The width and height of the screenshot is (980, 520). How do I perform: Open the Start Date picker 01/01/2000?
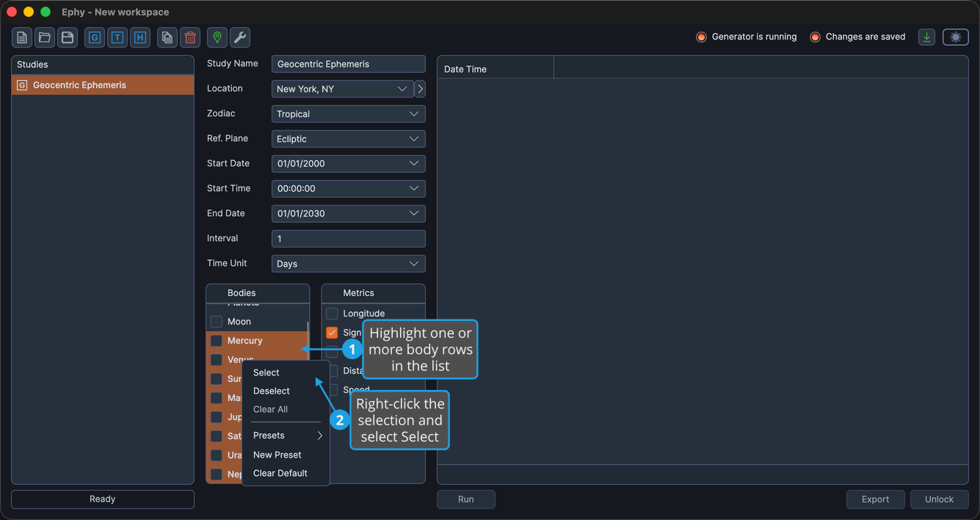pos(349,164)
